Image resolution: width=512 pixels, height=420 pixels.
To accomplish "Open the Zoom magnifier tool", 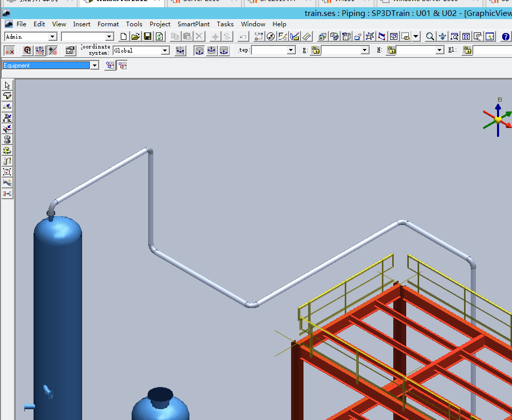I will [x=430, y=37].
